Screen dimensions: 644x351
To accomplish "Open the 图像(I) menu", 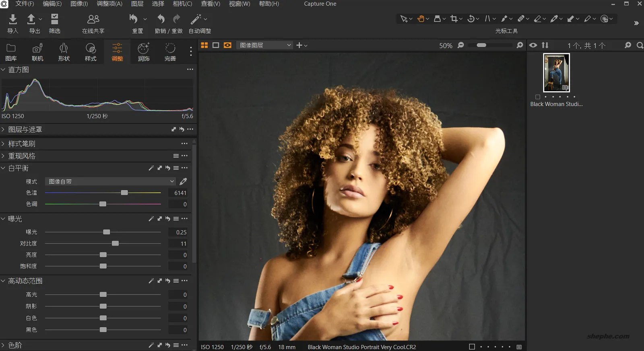I will [x=79, y=4].
